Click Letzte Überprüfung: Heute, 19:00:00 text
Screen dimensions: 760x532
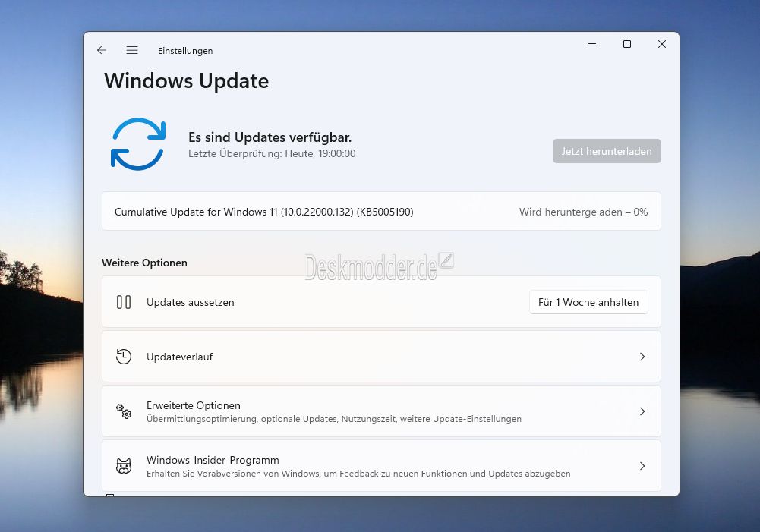[x=272, y=153]
